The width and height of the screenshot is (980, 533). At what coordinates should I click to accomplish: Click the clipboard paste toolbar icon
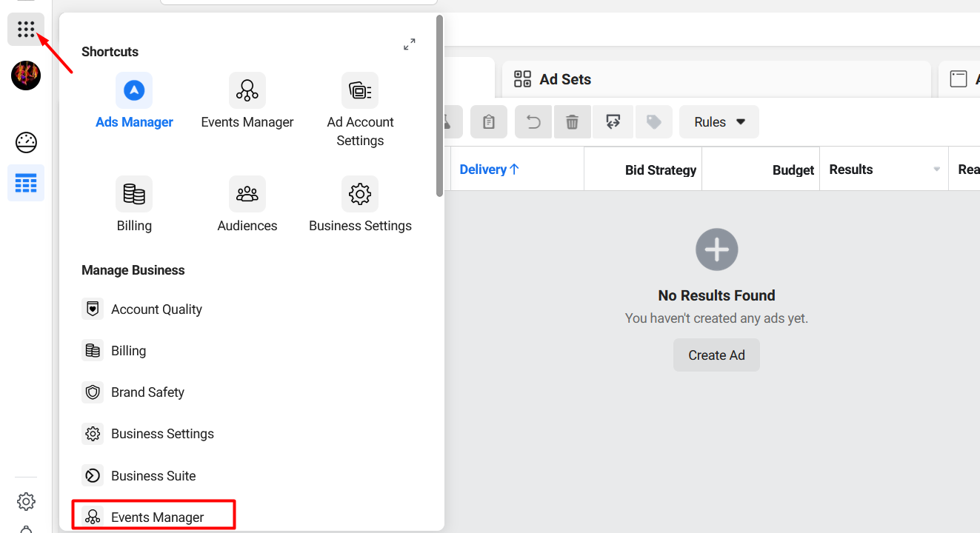click(489, 122)
